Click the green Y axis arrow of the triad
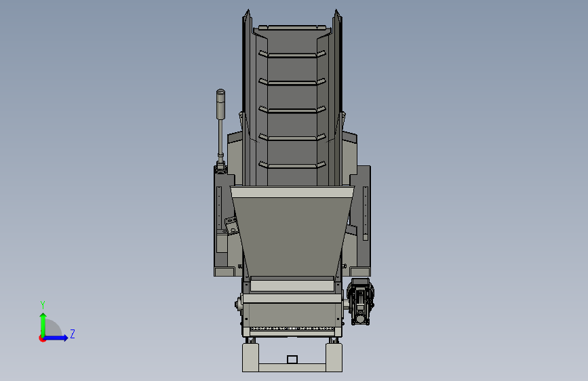This screenshot has height=381, width=588. pyautogui.click(x=43, y=324)
